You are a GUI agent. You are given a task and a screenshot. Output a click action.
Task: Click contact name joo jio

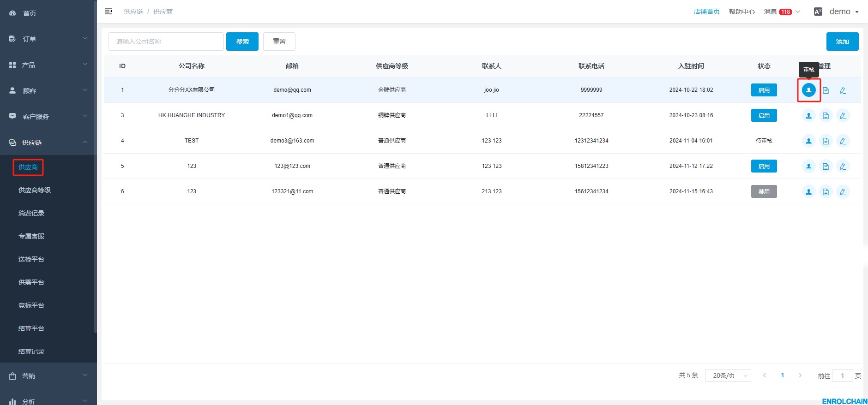(491, 90)
